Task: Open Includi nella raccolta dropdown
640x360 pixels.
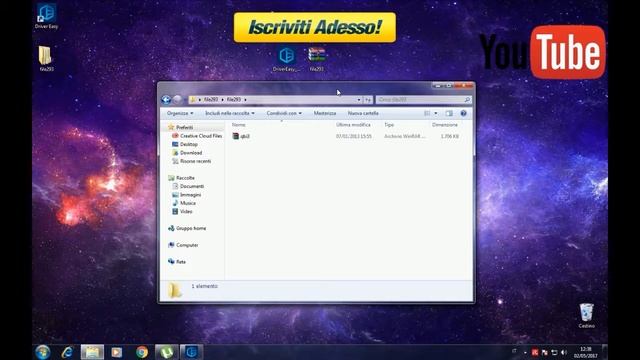Action: pos(230,113)
